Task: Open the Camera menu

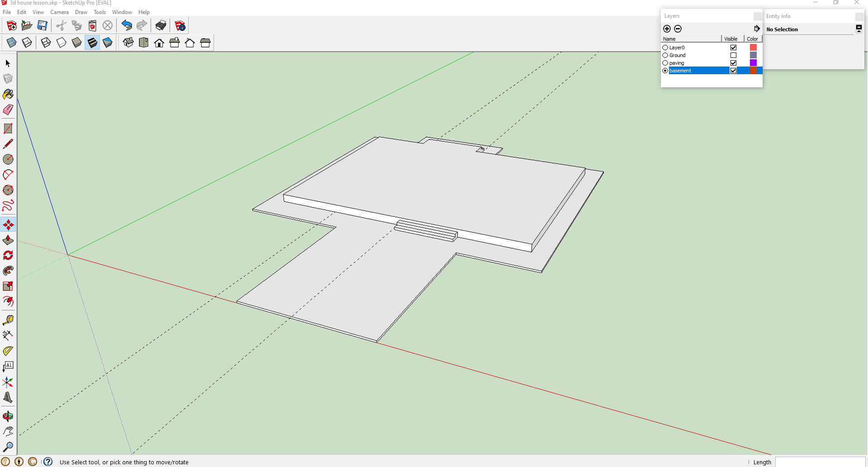Action: pos(59,12)
